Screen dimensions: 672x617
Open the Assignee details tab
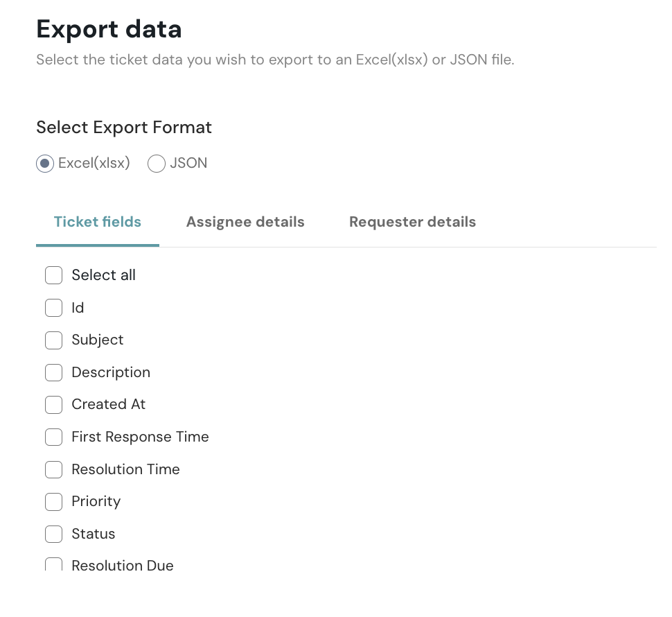click(x=245, y=223)
